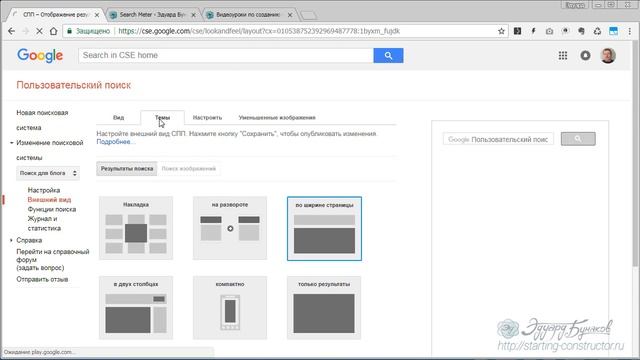Open Настройка in sidebar
Image resolution: width=640 pixels, height=360 pixels.
[x=44, y=190]
